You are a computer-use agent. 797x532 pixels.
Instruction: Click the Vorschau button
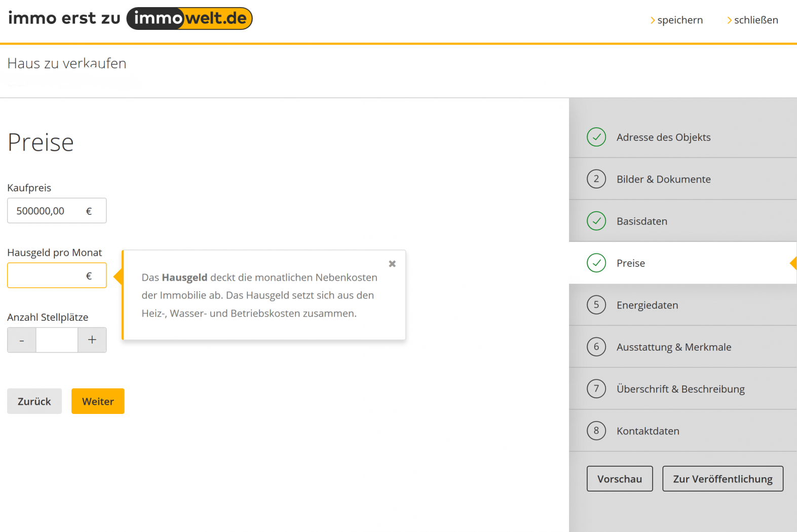[x=620, y=479]
